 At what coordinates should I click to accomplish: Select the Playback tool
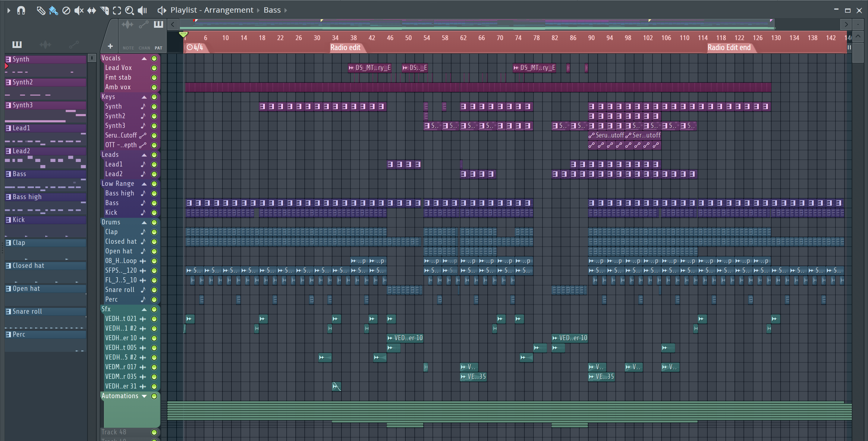(142, 11)
